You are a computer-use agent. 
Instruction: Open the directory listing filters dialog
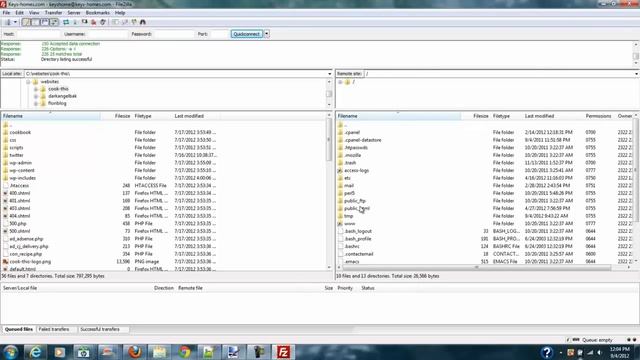(x=116, y=22)
